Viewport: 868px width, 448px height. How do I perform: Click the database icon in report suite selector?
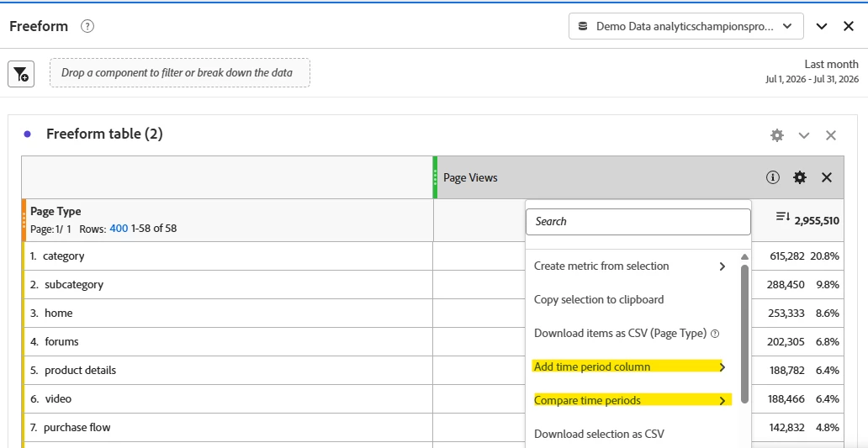582,26
